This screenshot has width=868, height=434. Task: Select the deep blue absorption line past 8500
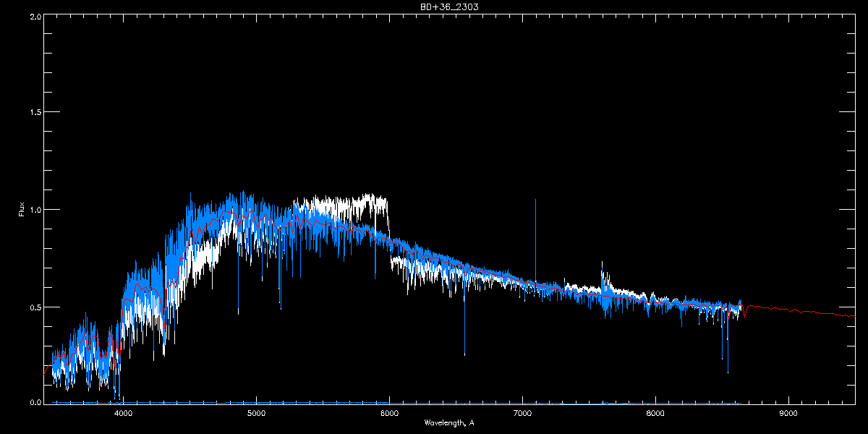click(727, 344)
